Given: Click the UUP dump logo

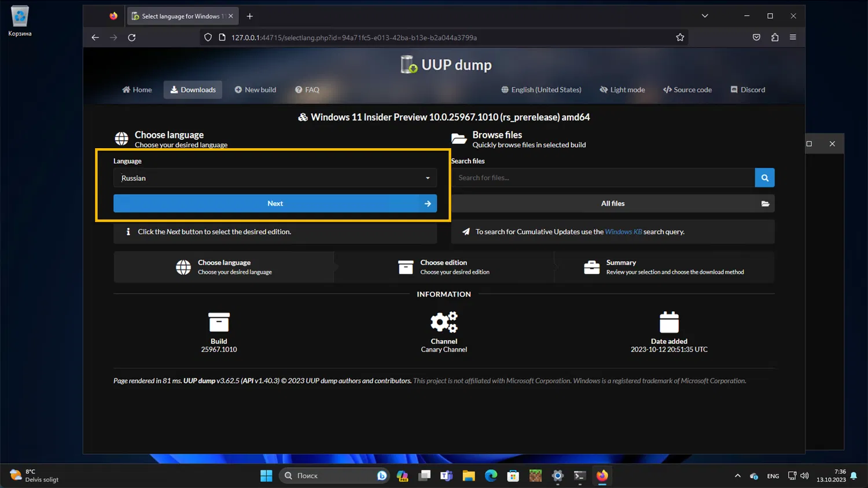Looking at the screenshot, I should tap(446, 64).
